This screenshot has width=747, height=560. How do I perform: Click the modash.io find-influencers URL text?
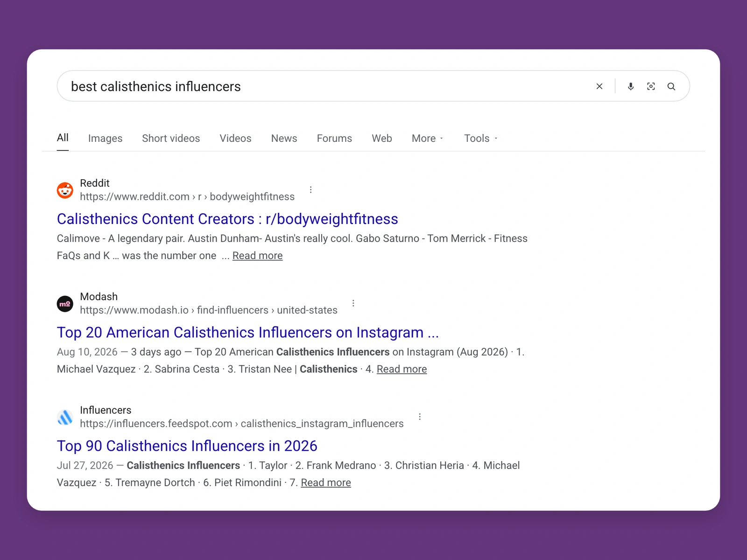pyautogui.click(x=209, y=310)
